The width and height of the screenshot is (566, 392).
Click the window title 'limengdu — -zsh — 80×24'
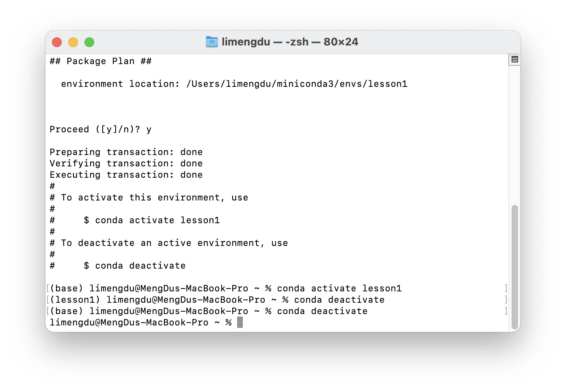pyautogui.click(x=289, y=42)
